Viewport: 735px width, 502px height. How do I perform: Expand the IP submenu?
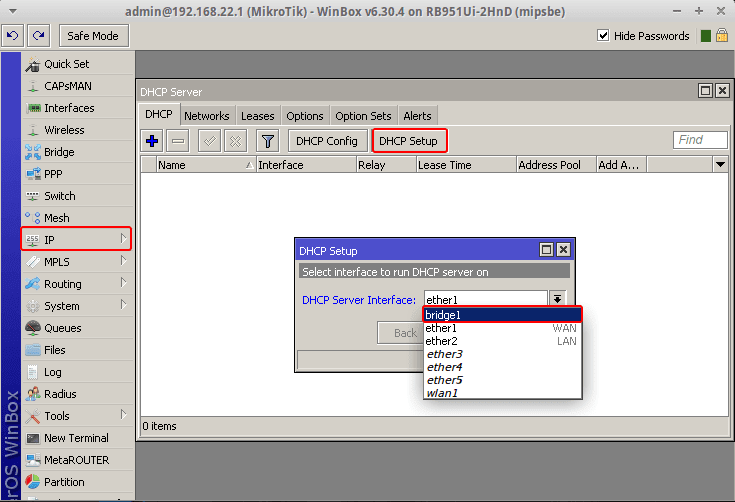pos(123,239)
